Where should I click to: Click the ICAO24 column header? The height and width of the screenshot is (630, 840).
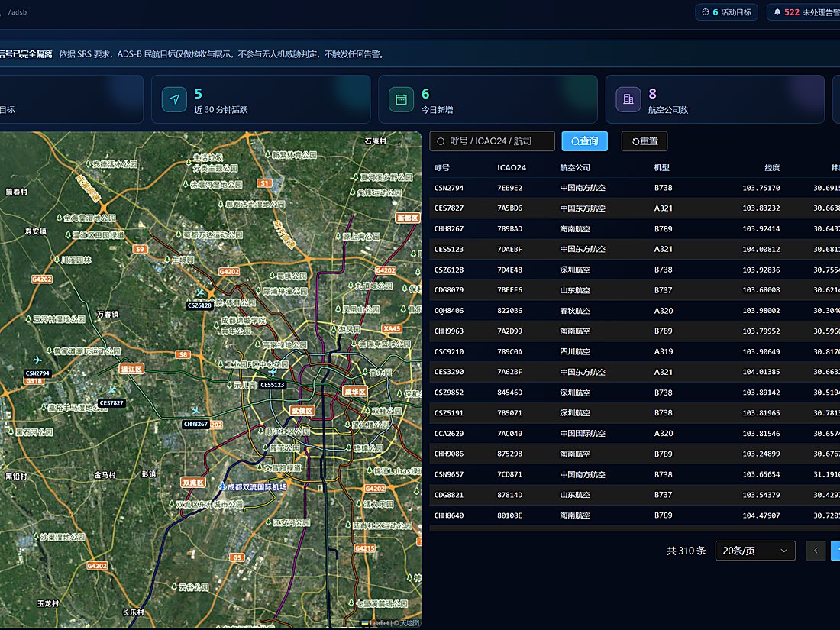512,168
